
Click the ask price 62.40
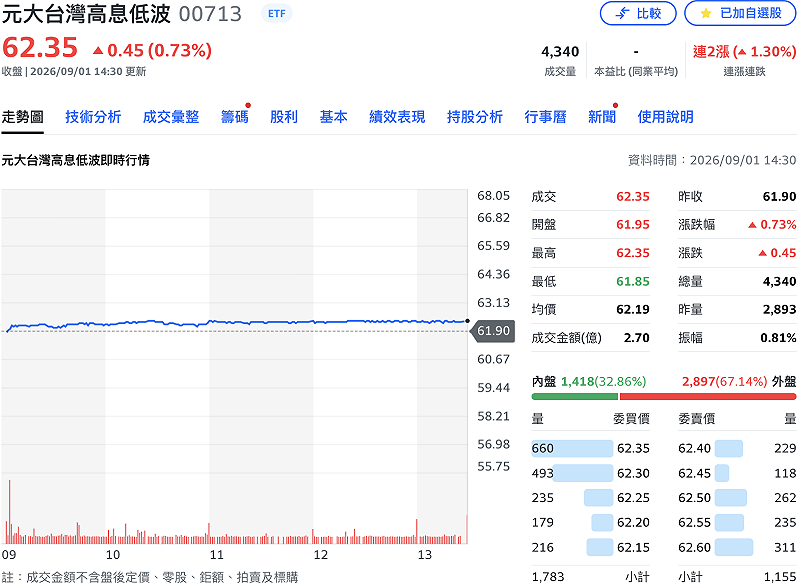pos(694,448)
